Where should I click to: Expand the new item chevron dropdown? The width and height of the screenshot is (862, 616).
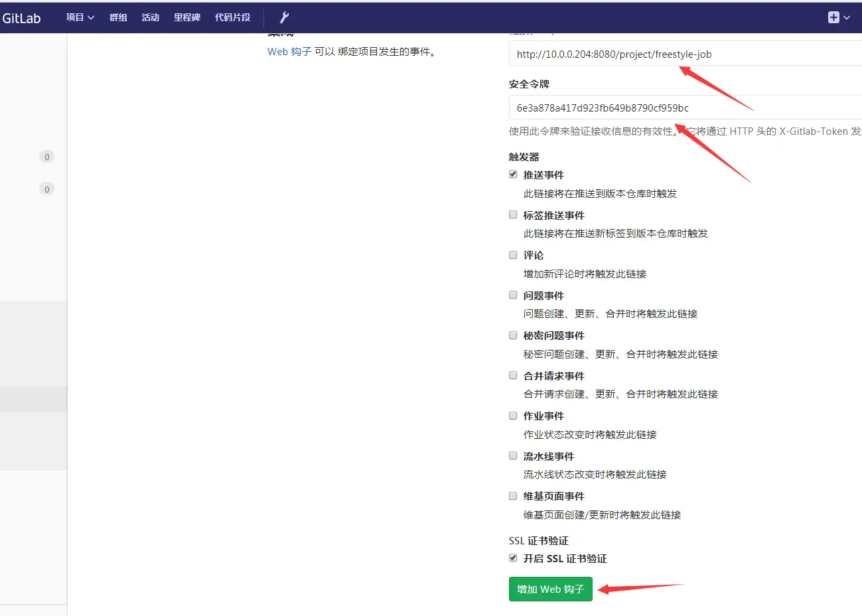(x=847, y=18)
